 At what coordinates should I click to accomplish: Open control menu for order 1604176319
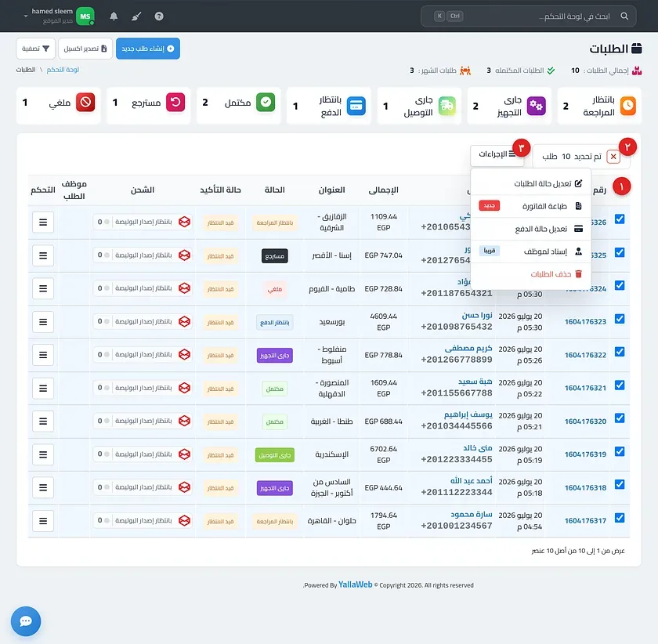[43, 454]
